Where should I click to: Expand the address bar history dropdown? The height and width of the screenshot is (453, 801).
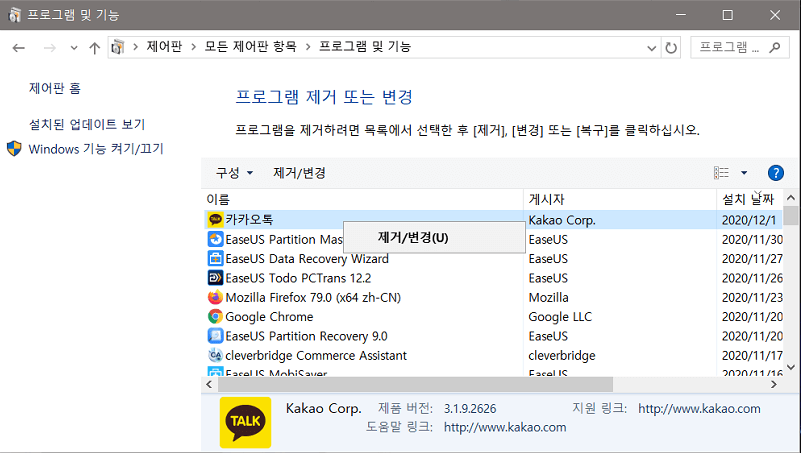coord(651,48)
